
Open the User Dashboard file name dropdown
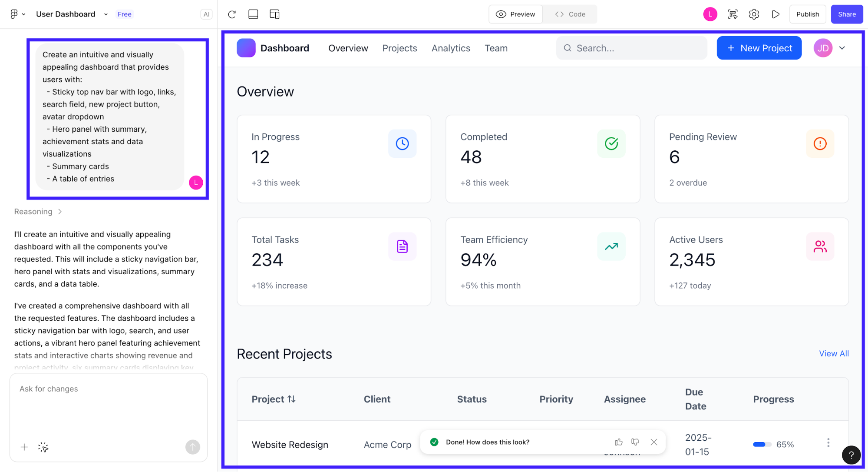click(x=106, y=14)
